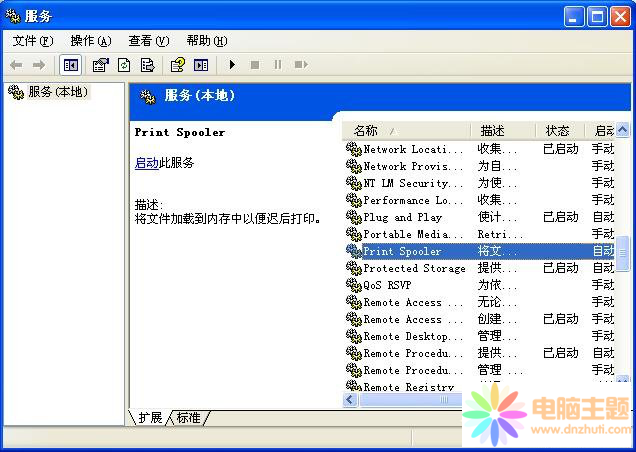Click the vertical scrollbar up arrow
Viewport: 636px width, 452px height.
pos(623,131)
